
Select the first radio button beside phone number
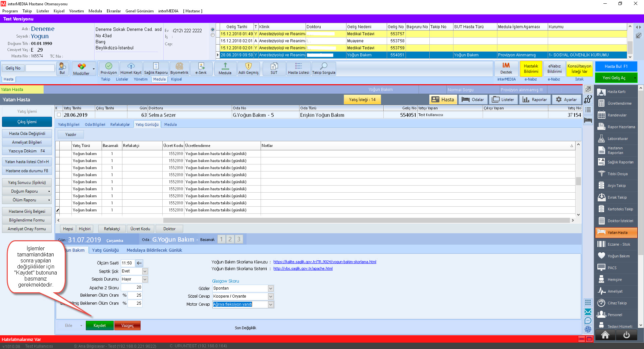click(x=213, y=30)
